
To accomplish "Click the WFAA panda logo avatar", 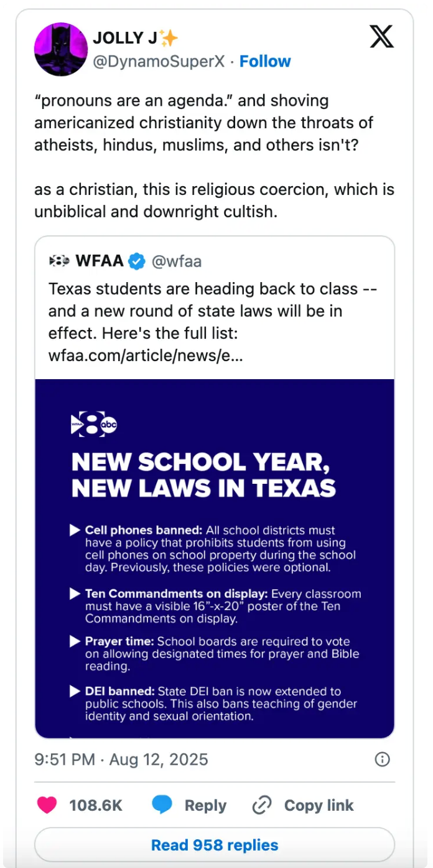I will tap(59, 262).
